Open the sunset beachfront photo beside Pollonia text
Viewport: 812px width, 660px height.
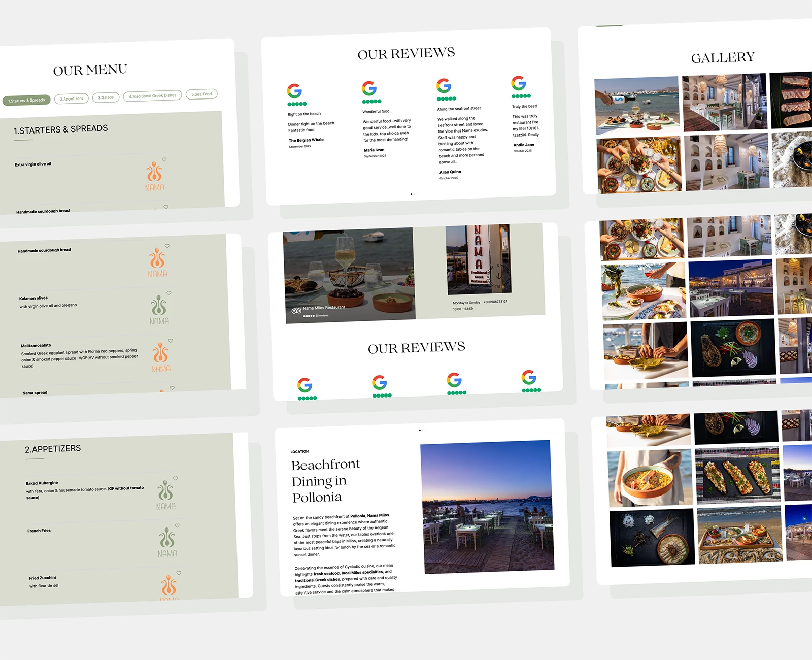[x=487, y=507]
